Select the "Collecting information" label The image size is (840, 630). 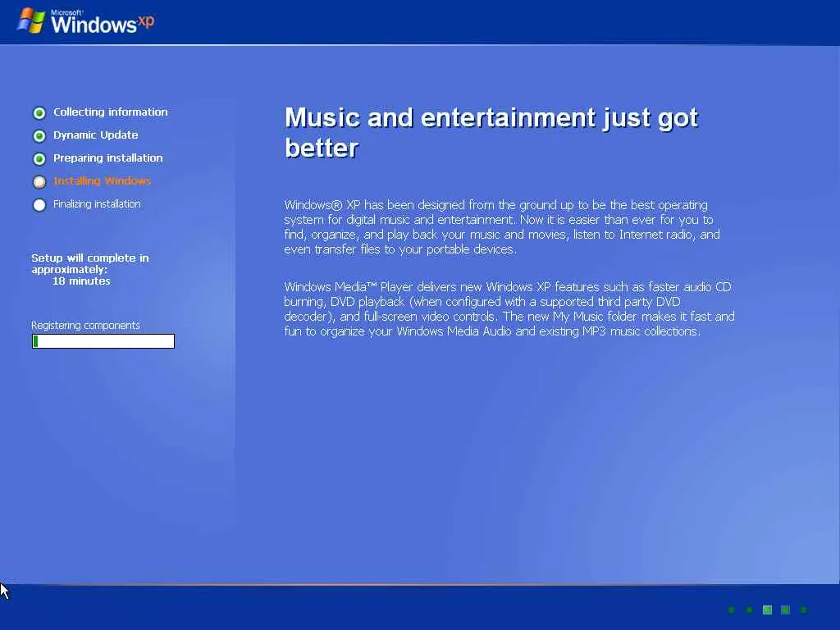(x=111, y=112)
